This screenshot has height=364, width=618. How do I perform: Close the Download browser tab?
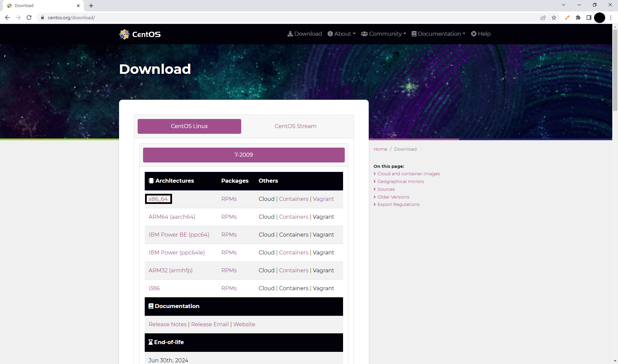pyautogui.click(x=78, y=6)
